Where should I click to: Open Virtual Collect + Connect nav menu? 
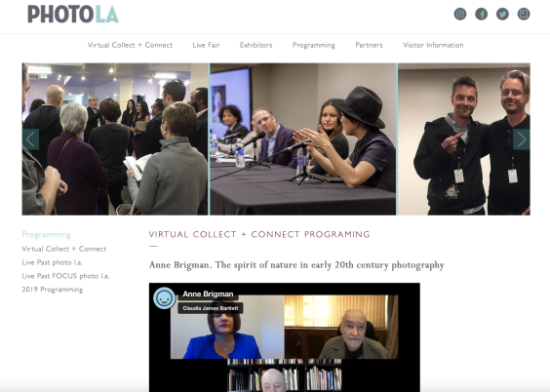point(130,45)
